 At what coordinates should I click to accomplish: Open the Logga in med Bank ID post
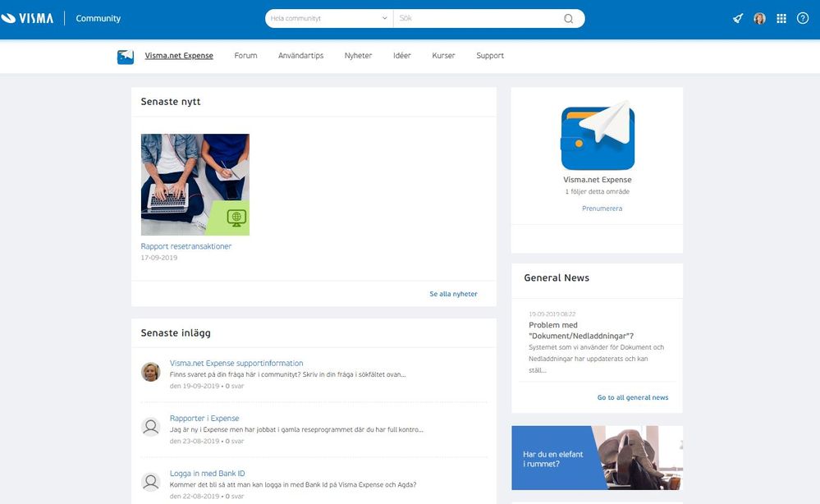[x=207, y=473]
